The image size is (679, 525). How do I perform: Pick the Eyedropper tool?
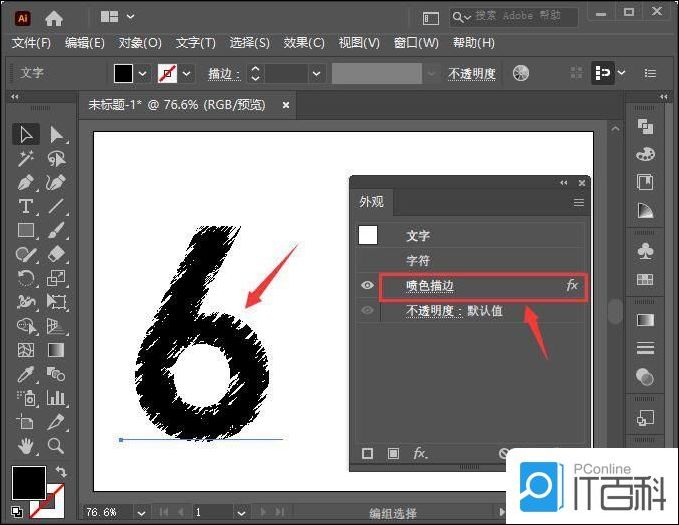point(26,374)
